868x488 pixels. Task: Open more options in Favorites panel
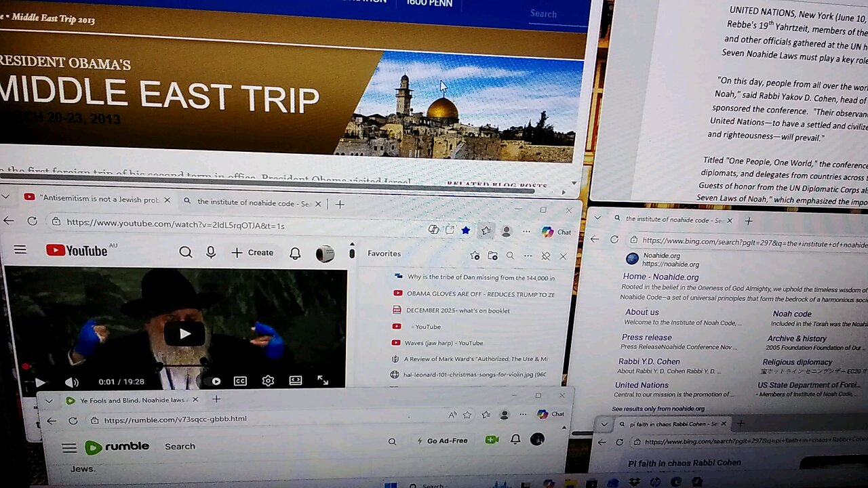[x=527, y=256]
